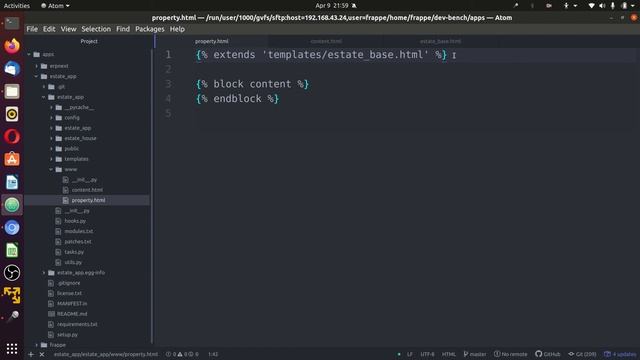Open README.md in the project tree

tap(72, 314)
